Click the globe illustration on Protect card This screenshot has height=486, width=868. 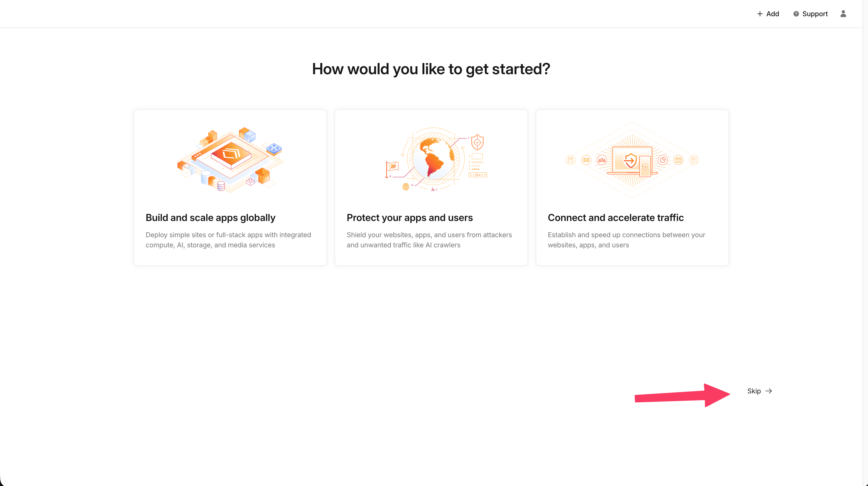[433, 158]
